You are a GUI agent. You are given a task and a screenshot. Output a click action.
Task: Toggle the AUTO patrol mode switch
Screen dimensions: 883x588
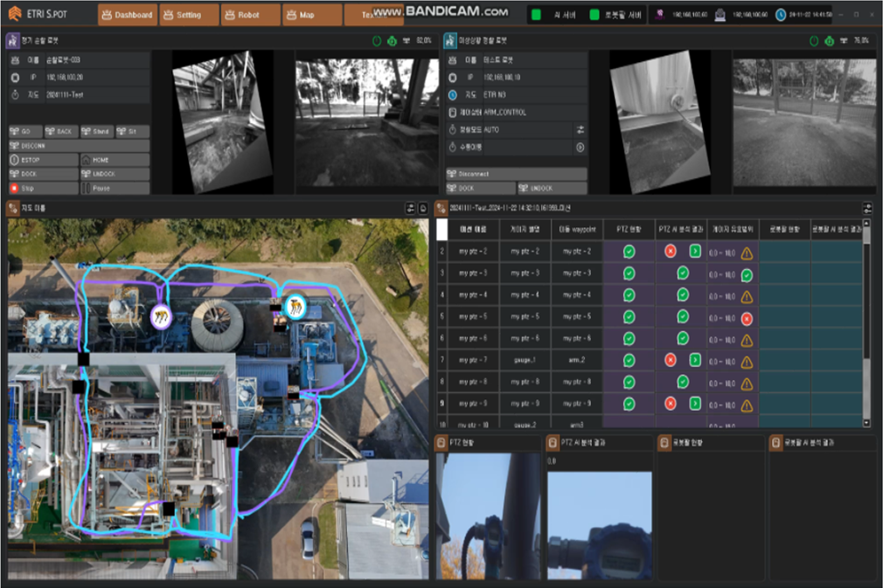(580, 130)
